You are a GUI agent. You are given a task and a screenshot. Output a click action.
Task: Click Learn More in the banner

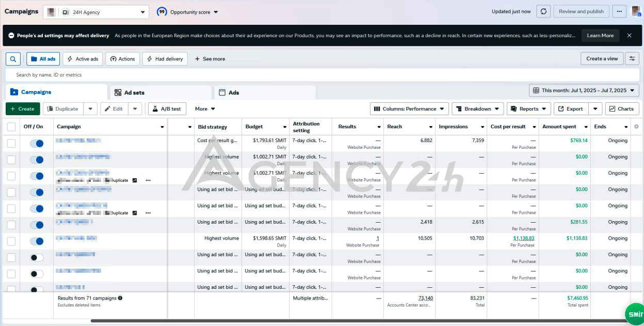[600, 36]
